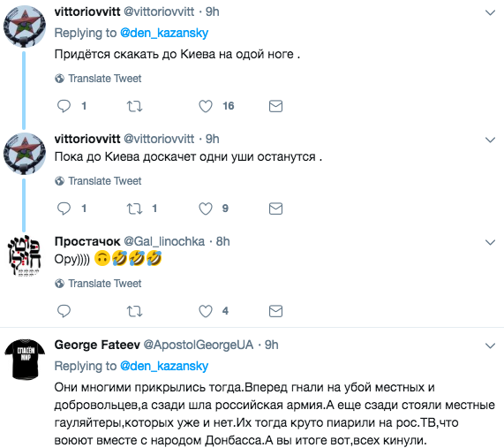Like the tweet with 9 likes

coord(206,209)
